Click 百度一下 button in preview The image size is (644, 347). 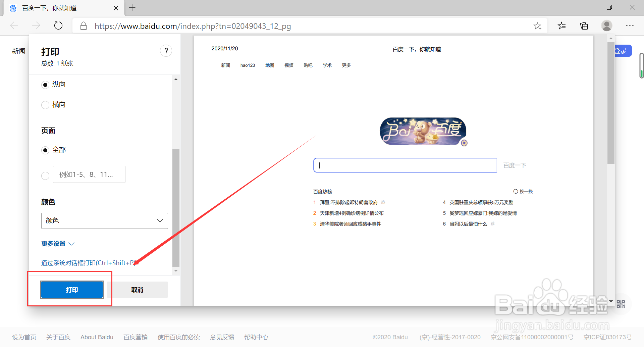pyautogui.click(x=515, y=165)
